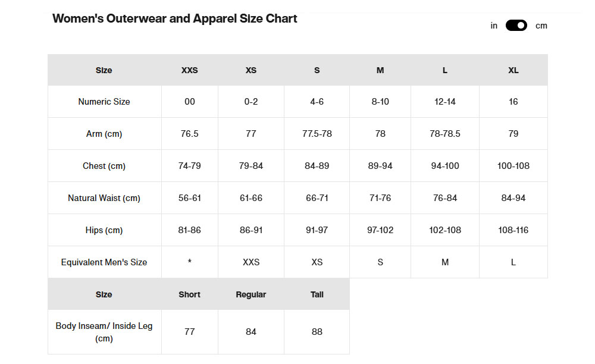Click the asterisk in Equivalent Men's Size row

(189, 262)
